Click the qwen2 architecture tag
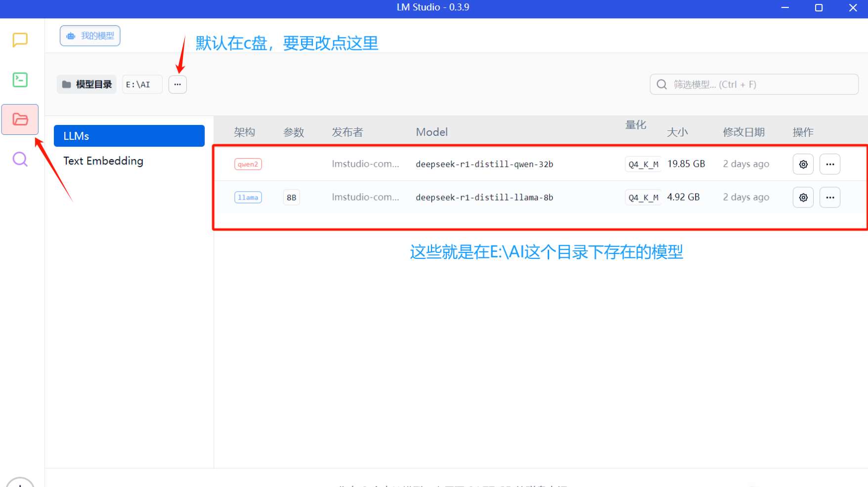The image size is (868, 487). 248,164
